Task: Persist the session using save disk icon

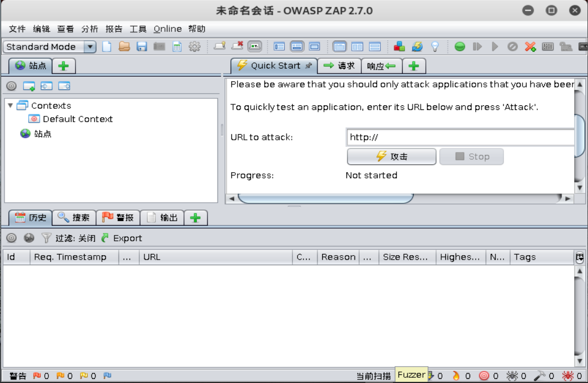Action: [x=141, y=47]
